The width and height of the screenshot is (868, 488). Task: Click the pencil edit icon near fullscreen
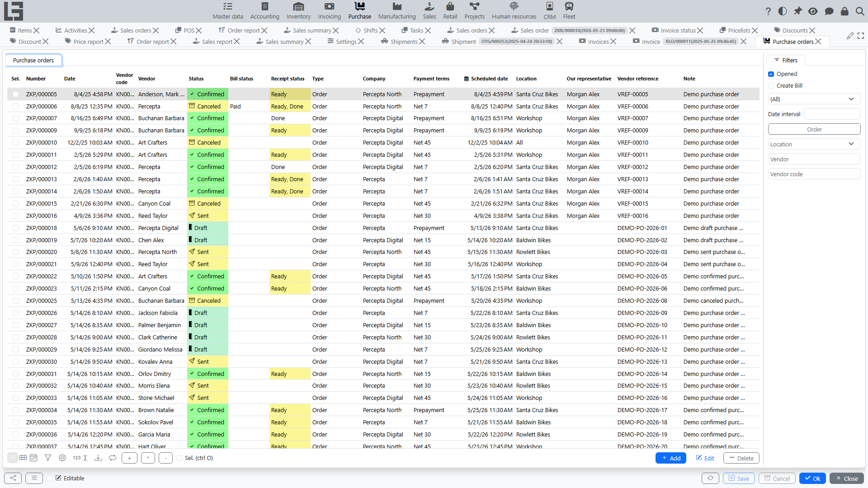pos(850,36)
